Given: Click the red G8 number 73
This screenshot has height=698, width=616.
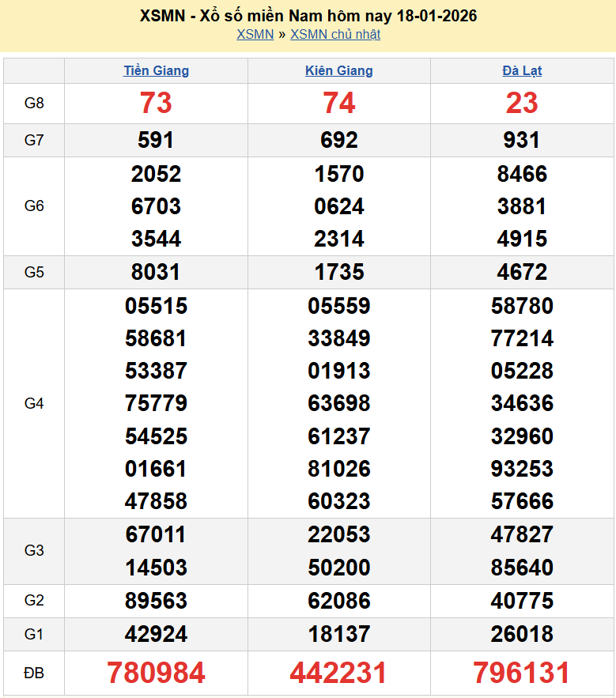Looking at the screenshot, I should [156, 103].
